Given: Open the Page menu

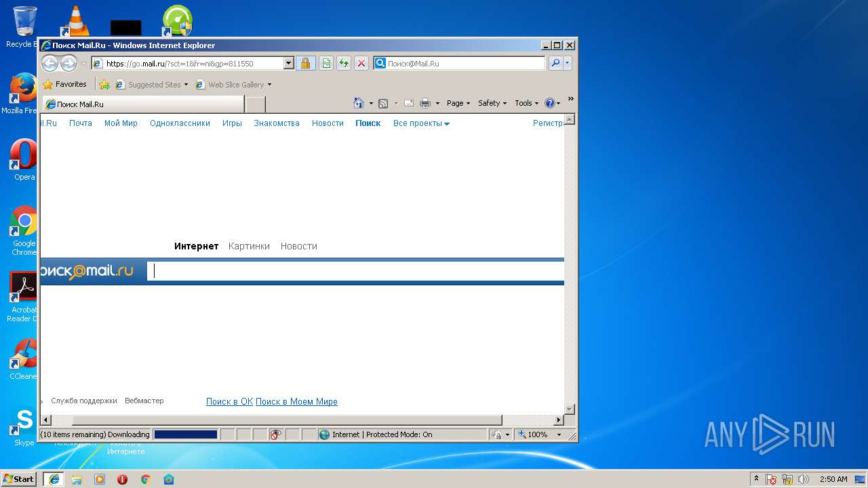Looking at the screenshot, I should (x=458, y=103).
